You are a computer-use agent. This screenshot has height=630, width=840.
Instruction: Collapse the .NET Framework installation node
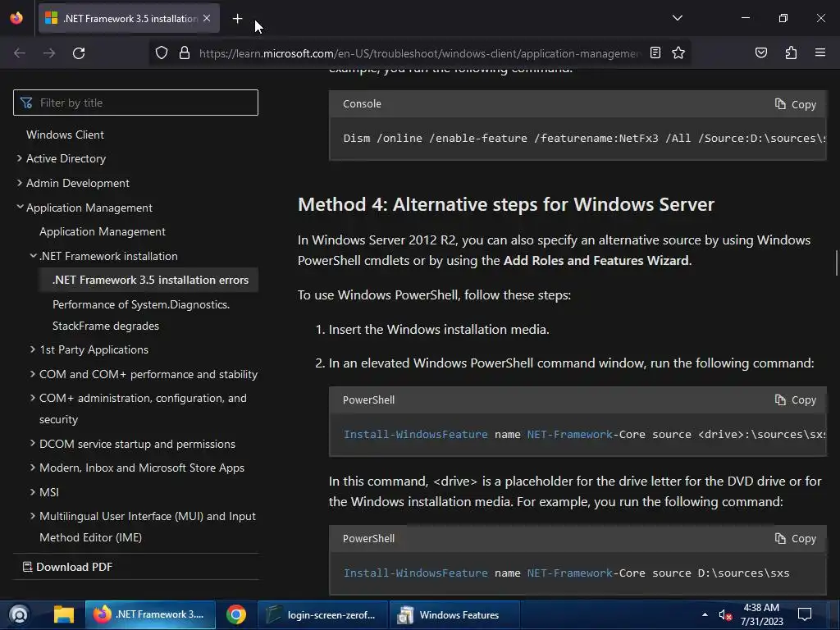pyautogui.click(x=33, y=256)
